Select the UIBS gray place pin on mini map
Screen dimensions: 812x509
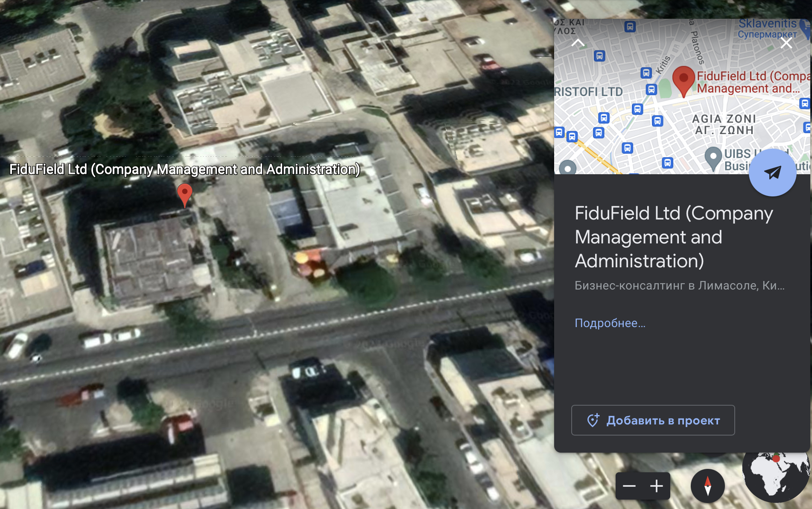click(713, 158)
